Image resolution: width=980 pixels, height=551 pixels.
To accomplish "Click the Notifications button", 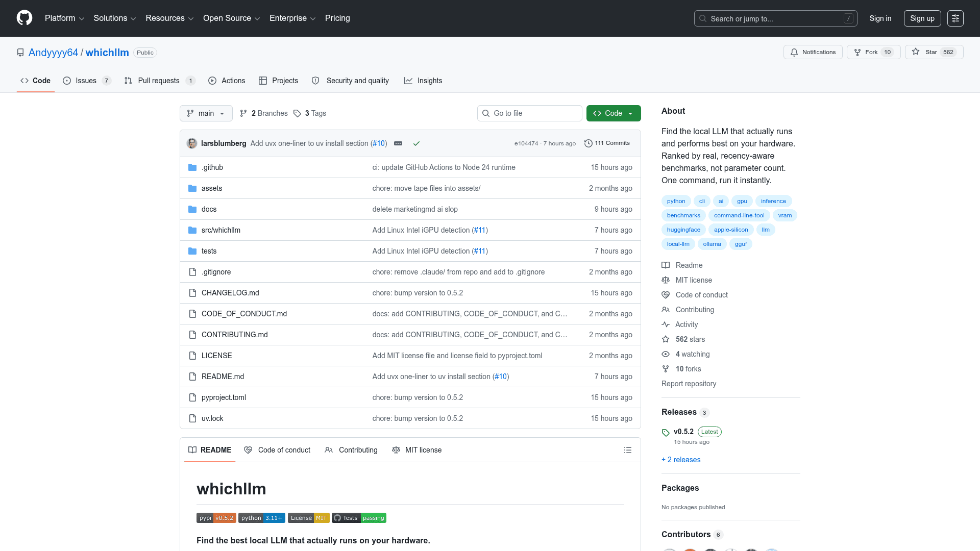I will (813, 52).
